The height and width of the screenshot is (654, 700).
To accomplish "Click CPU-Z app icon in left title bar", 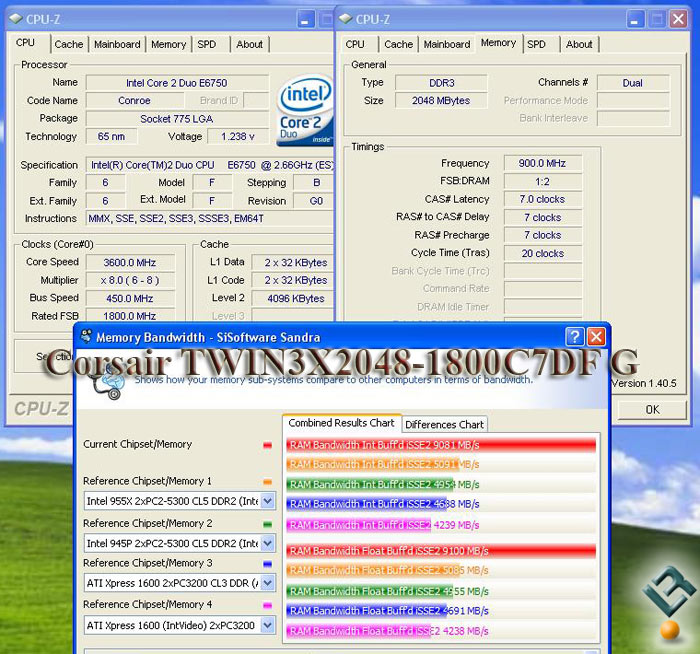I will pyautogui.click(x=16, y=19).
